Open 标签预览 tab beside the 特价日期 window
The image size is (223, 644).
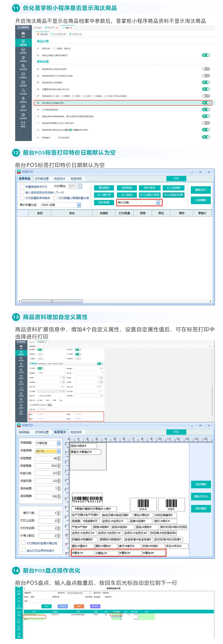(76, 179)
